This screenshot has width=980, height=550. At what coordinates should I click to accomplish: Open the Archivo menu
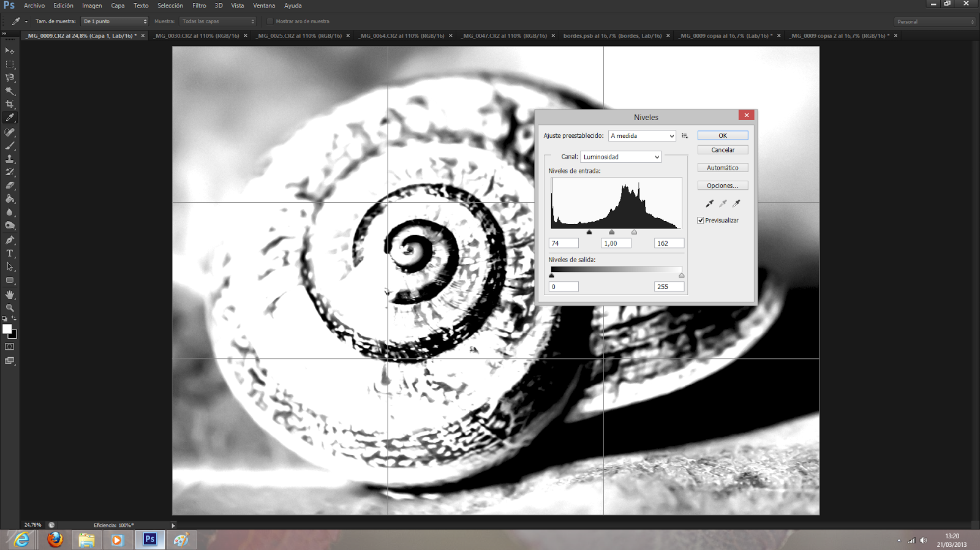coord(34,6)
